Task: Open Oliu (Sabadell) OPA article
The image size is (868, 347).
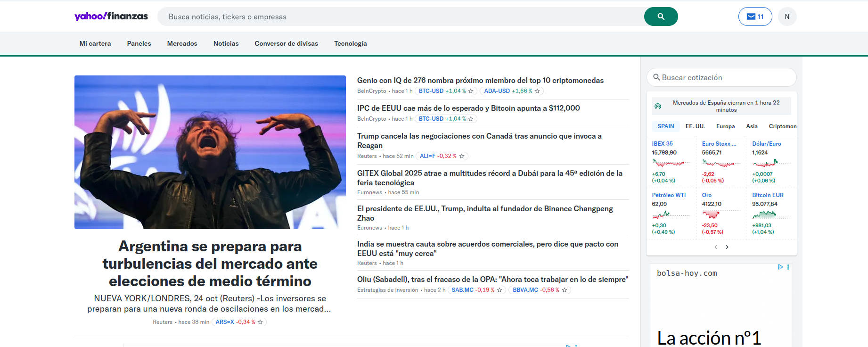Action: [x=492, y=280]
